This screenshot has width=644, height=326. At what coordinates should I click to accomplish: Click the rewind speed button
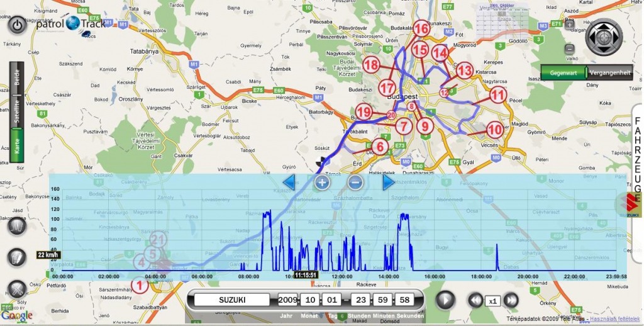[475, 300]
